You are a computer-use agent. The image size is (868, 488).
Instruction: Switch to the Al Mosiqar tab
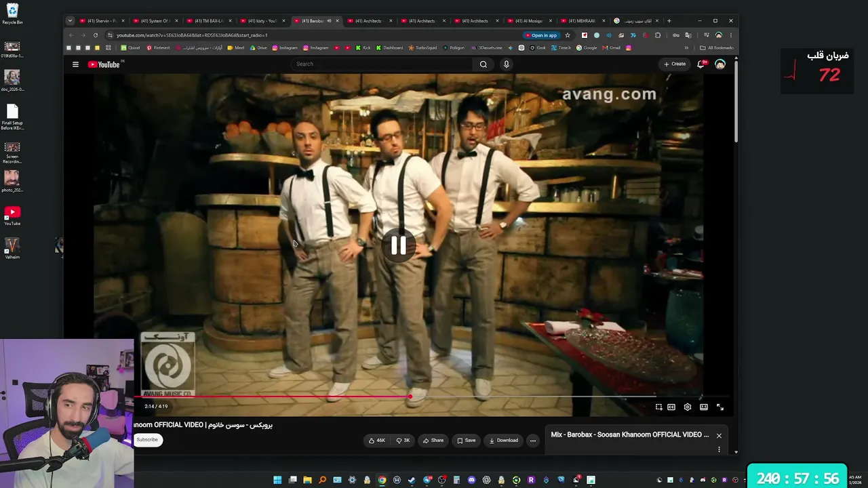[x=529, y=21]
